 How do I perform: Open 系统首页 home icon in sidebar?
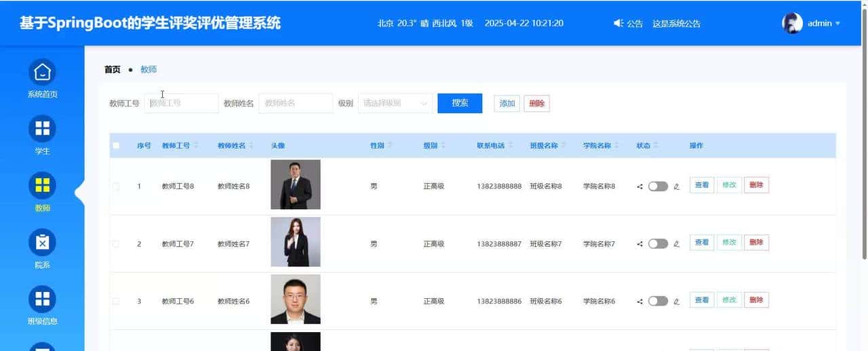(x=42, y=72)
